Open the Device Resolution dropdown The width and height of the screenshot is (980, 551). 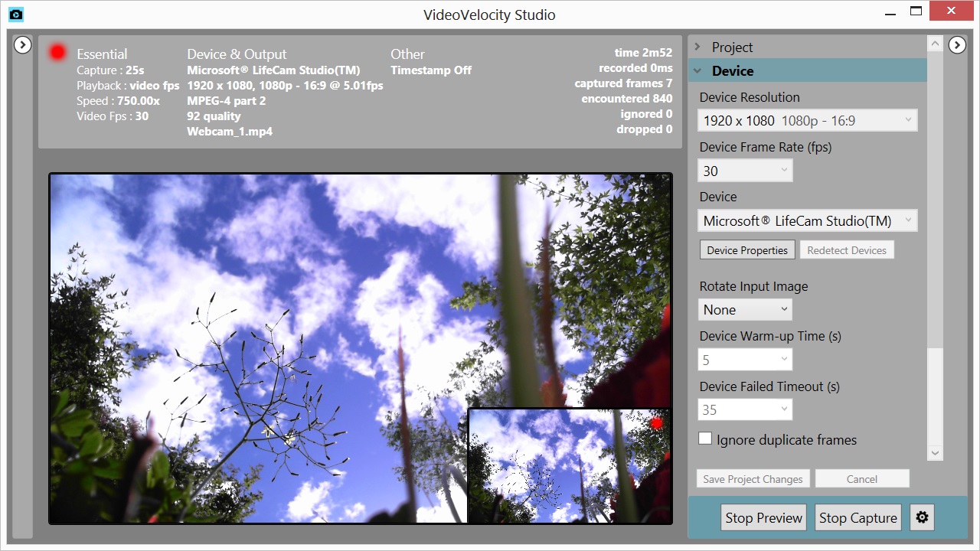808,120
